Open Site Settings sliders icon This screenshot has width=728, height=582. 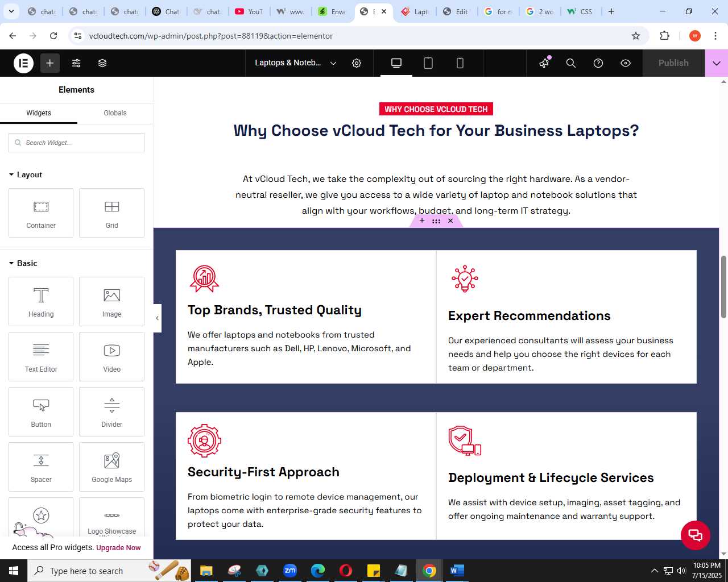(x=76, y=63)
